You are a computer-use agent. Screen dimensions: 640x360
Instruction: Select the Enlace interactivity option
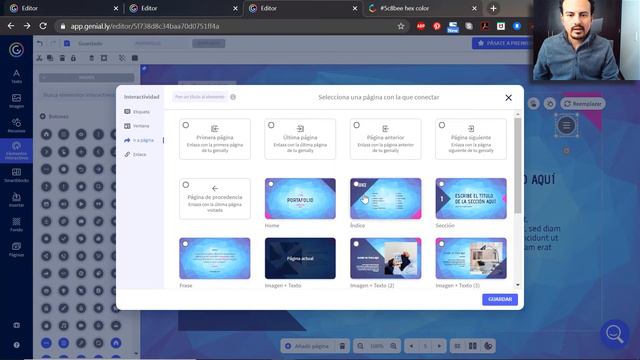coord(136,154)
